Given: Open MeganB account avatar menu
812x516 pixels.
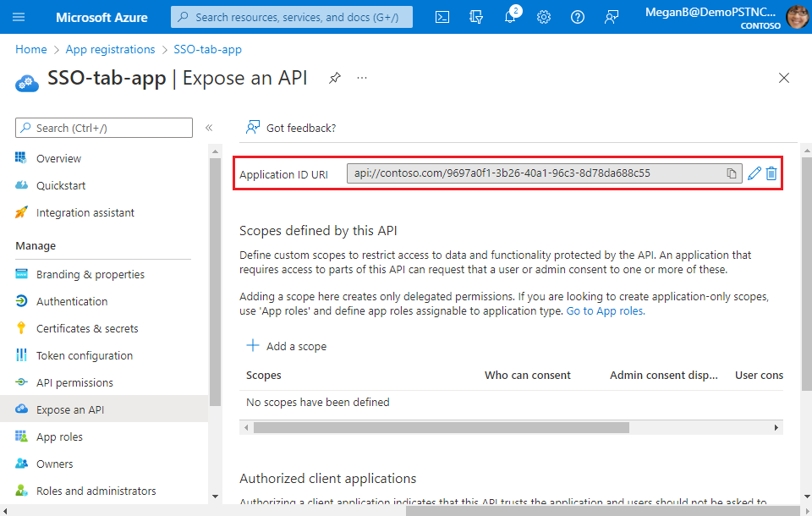Looking at the screenshot, I should pyautogui.click(x=797, y=17).
